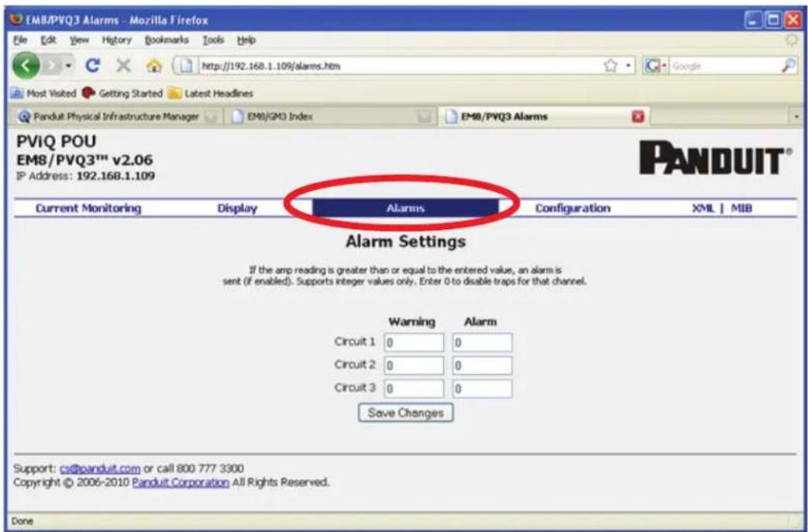Screen dimensions: 808x532
Task: Maximize the Firefox window
Action: click(x=773, y=21)
